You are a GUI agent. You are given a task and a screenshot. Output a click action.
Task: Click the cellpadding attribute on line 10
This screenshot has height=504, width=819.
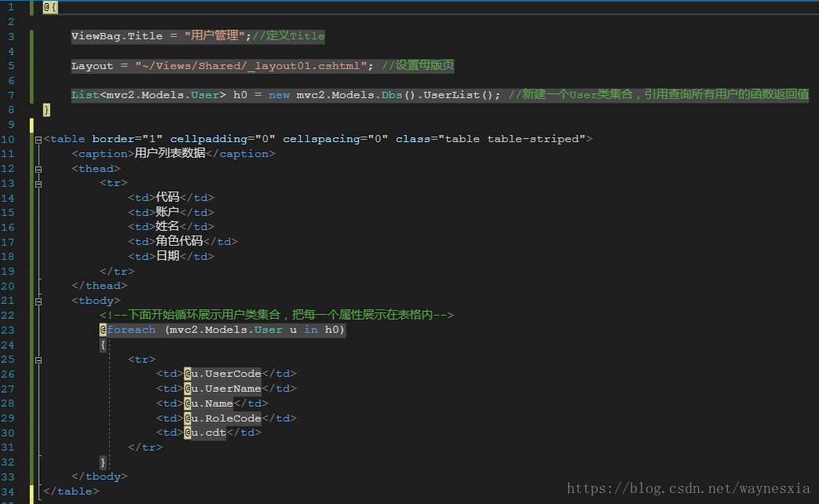pyautogui.click(x=222, y=139)
